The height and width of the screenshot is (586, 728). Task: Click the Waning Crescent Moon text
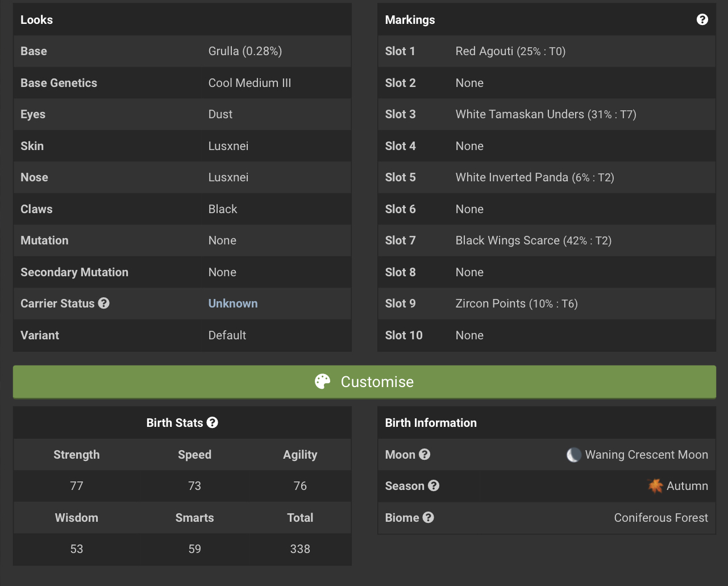(647, 455)
